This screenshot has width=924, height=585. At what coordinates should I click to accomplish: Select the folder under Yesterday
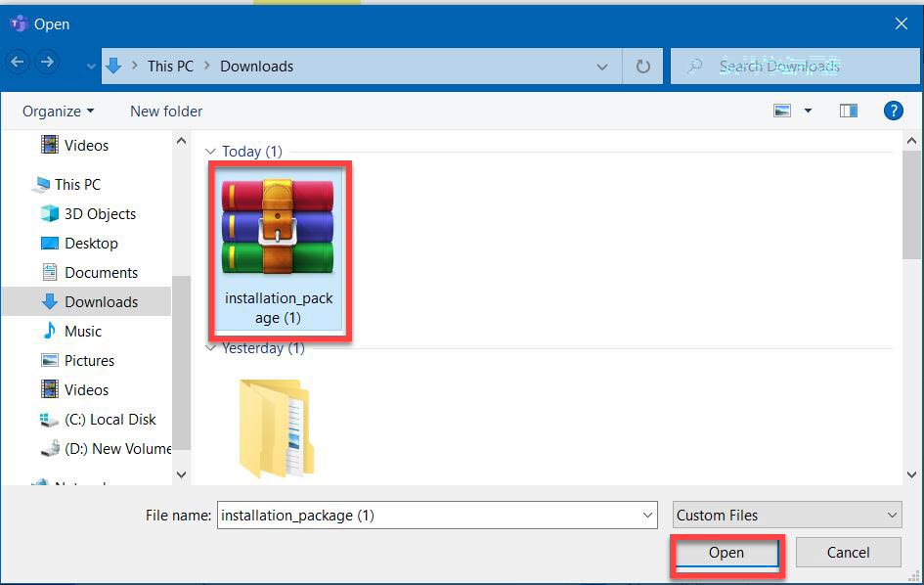coord(276,428)
